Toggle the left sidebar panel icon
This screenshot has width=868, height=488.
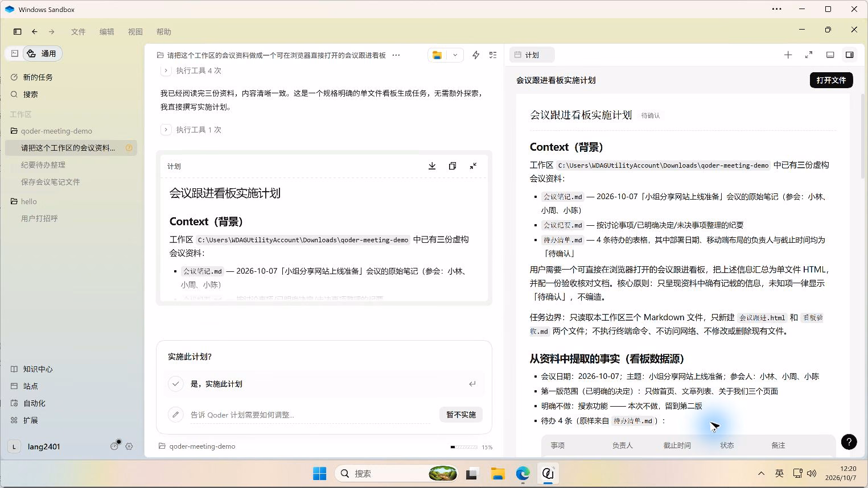17,32
